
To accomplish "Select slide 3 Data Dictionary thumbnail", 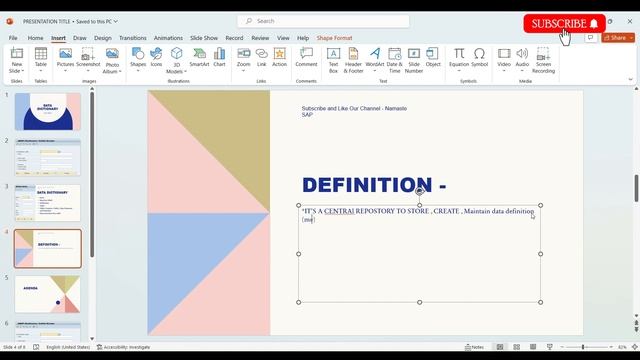I will coord(48,203).
